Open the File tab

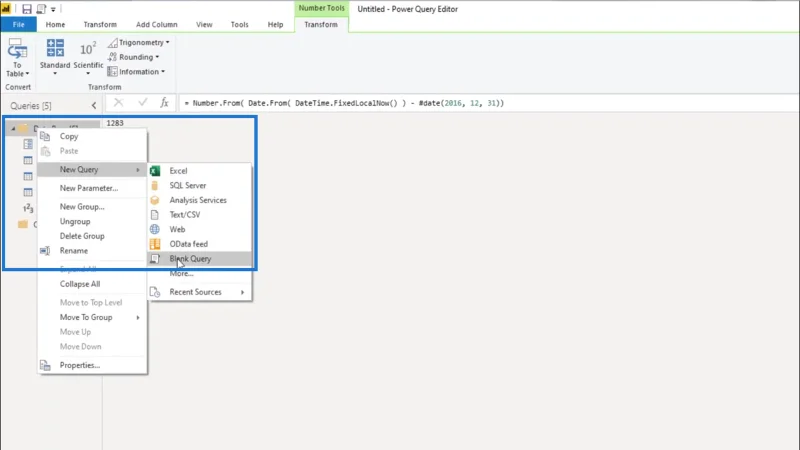coord(18,24)
